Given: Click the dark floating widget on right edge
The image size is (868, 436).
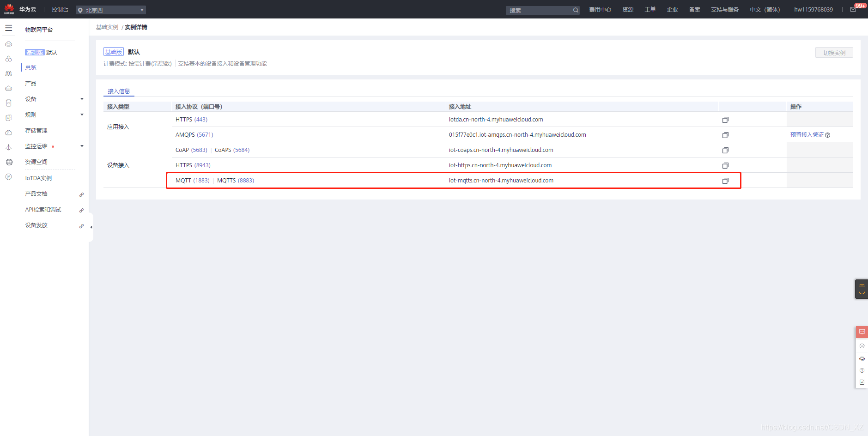Looking at the screenshot, I should [x=862, y=289].
